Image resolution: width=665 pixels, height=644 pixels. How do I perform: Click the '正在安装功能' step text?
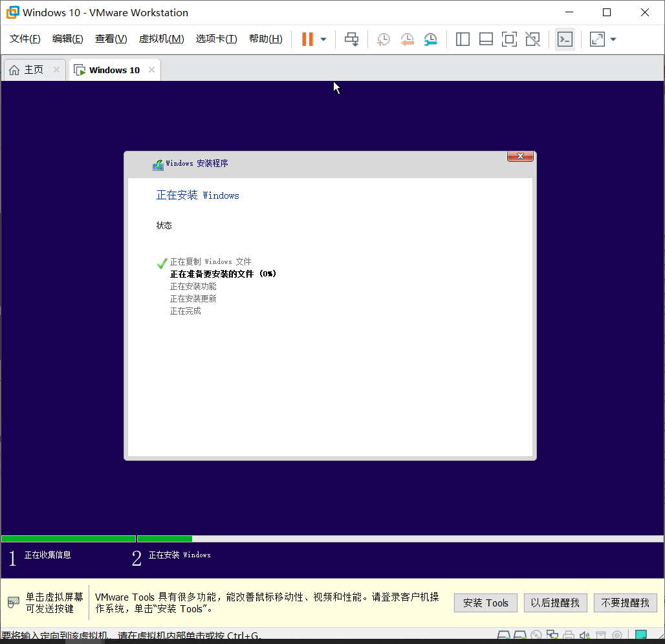click(193, 286)
